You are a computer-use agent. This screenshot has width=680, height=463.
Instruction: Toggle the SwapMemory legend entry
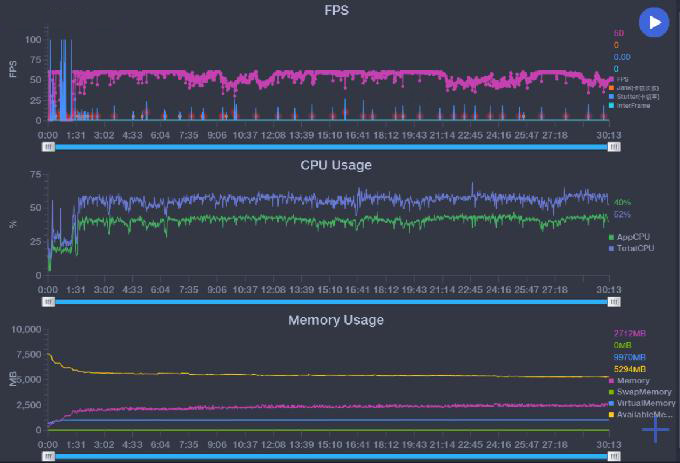pyautogui.click(x=640, y=392)
